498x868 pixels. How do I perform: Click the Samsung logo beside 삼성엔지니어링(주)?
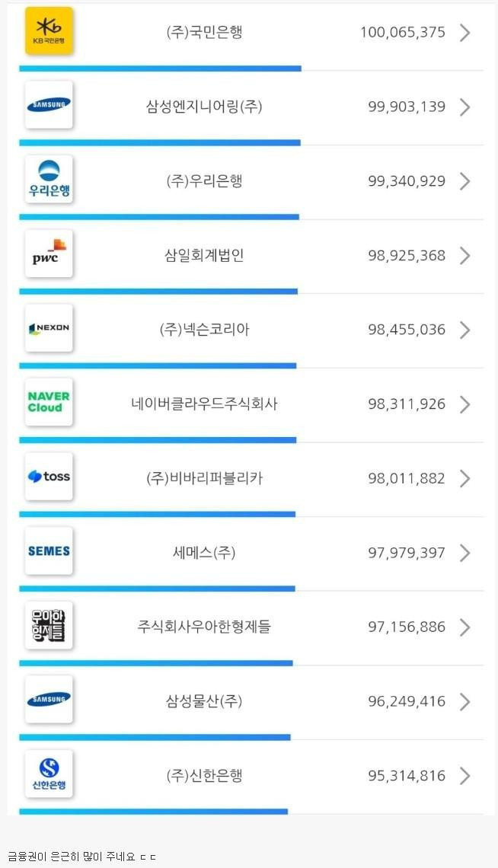click(x=49, y=105)
